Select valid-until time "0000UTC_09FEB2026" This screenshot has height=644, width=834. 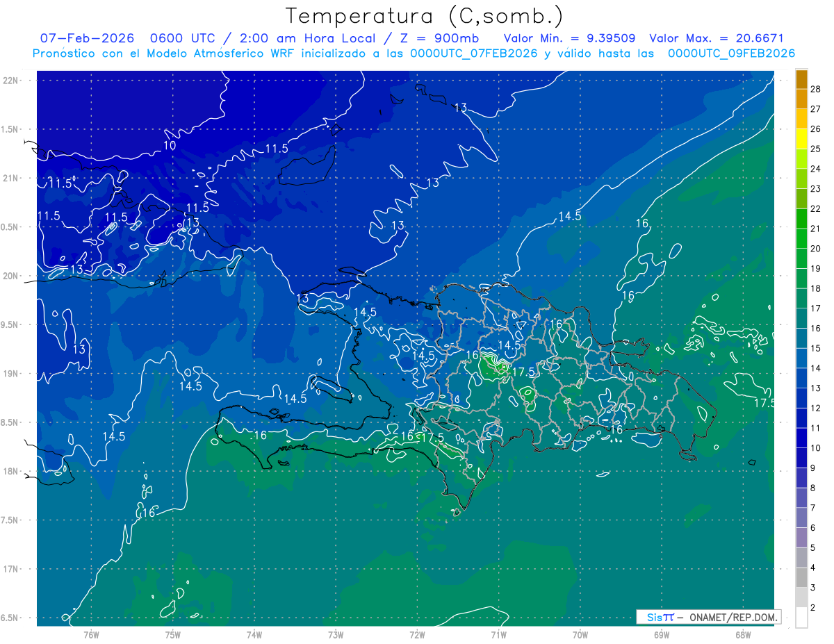click(731, 53)
